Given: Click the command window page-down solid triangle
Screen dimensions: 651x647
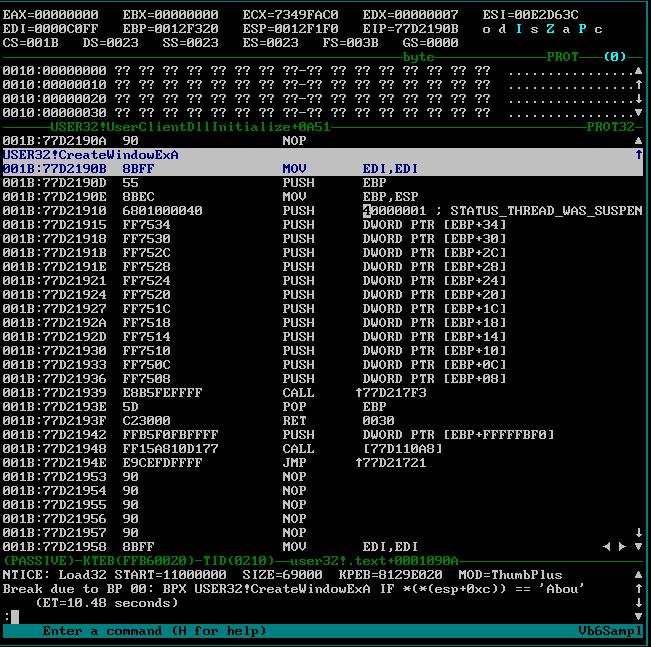Looking at the screenshot, I should click(x=639, y=617).
